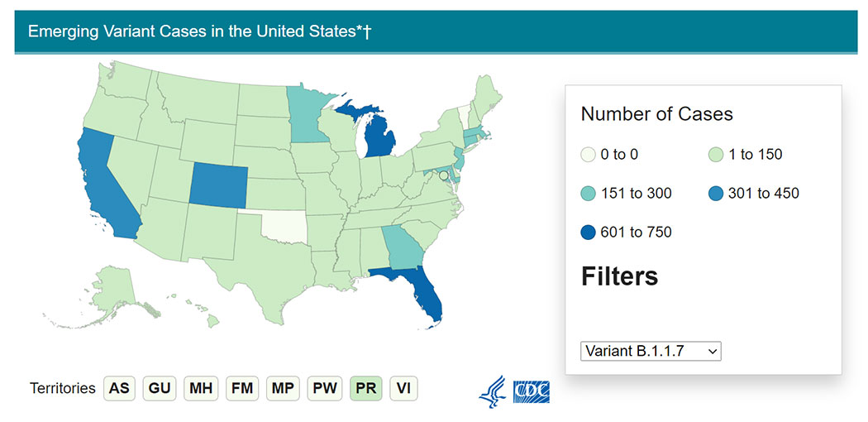
Task: Click the AS territory button
Action: (x=119, y=388)
